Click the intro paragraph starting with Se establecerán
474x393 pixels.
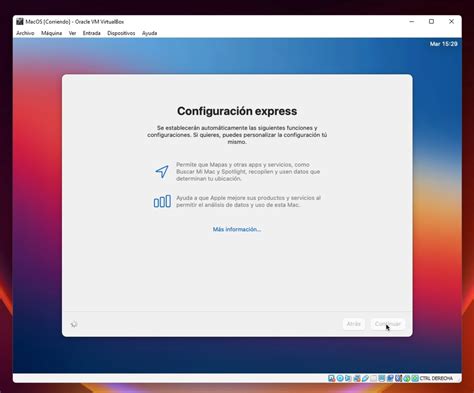(x=237, y=135)
